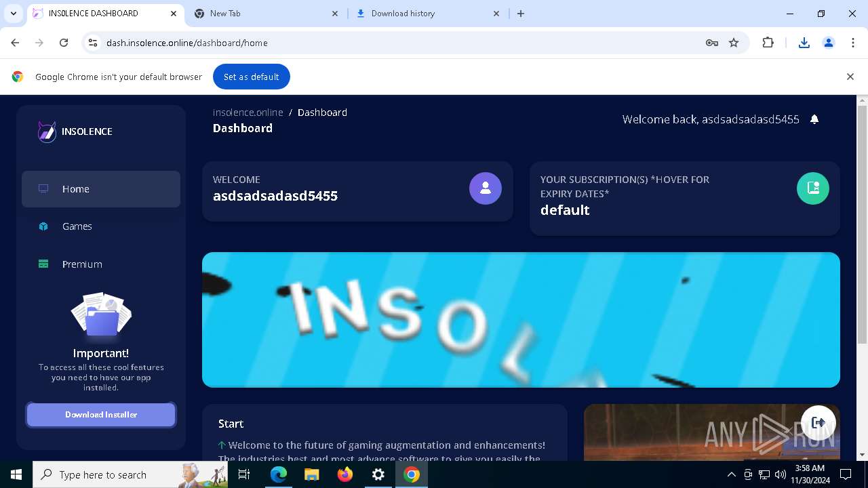Click the Start section heading
The width and height of the screenshot is (868, 488).
tap(231, 424)
